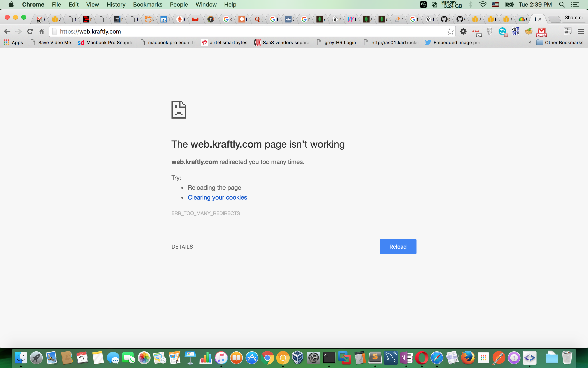Open Notification Center list icon
The image size is (588, 368).
[575, 4]
